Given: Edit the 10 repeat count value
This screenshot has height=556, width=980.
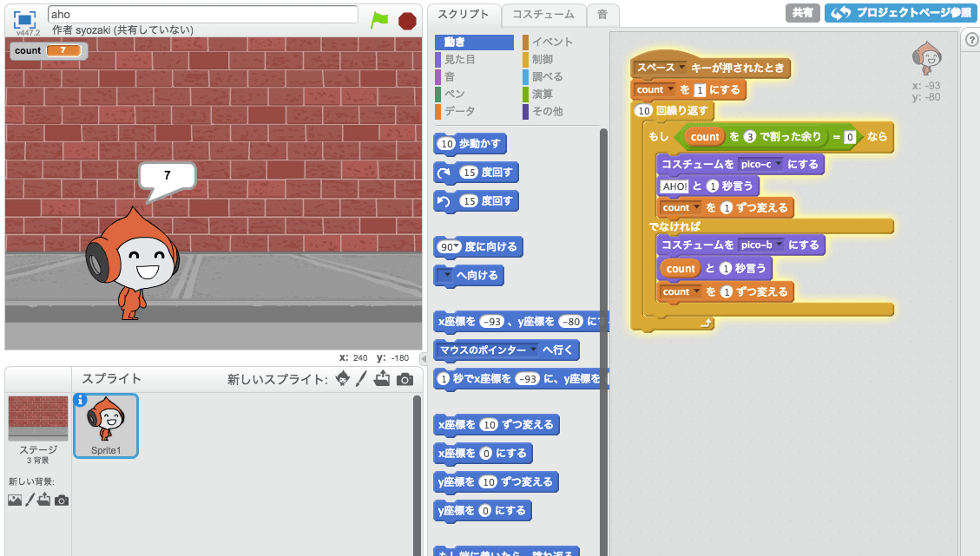Looking at the screenshot, I should tap(644, 111).
